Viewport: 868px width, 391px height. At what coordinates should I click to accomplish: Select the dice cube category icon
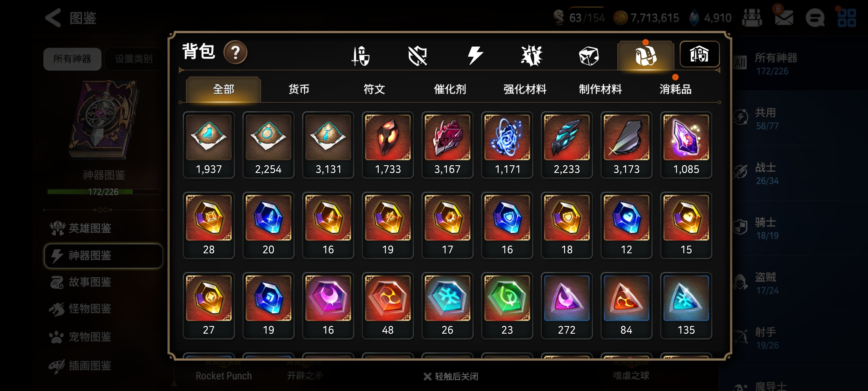589,56
